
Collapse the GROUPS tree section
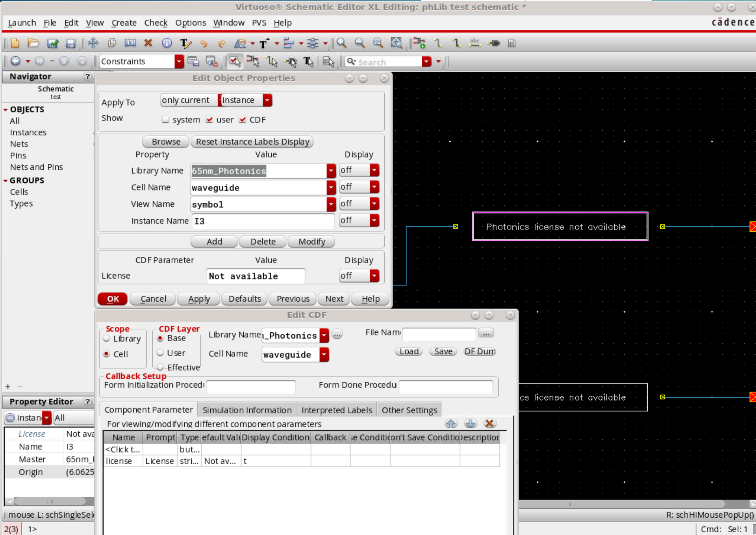(x=6, y=181)
